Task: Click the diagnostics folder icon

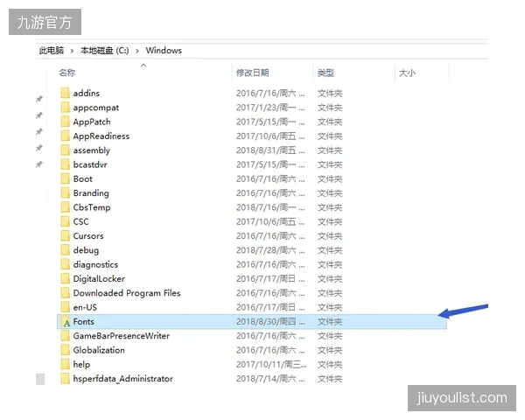Action: tap(66, 264)
